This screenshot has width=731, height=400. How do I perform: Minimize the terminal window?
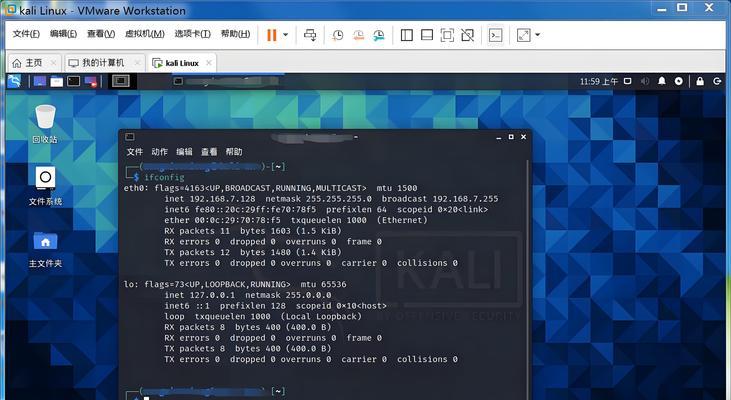(x=499, y=137)
